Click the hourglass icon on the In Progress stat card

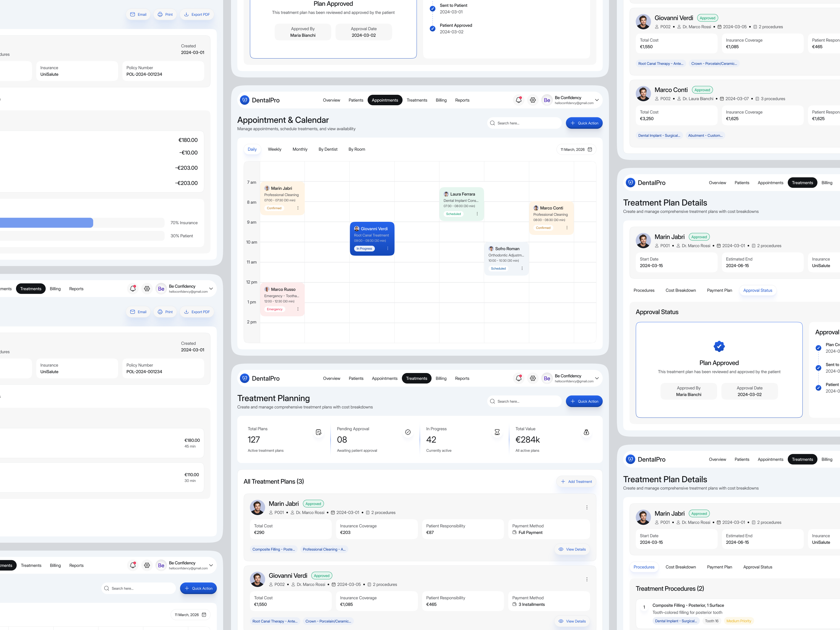[497, 432]
